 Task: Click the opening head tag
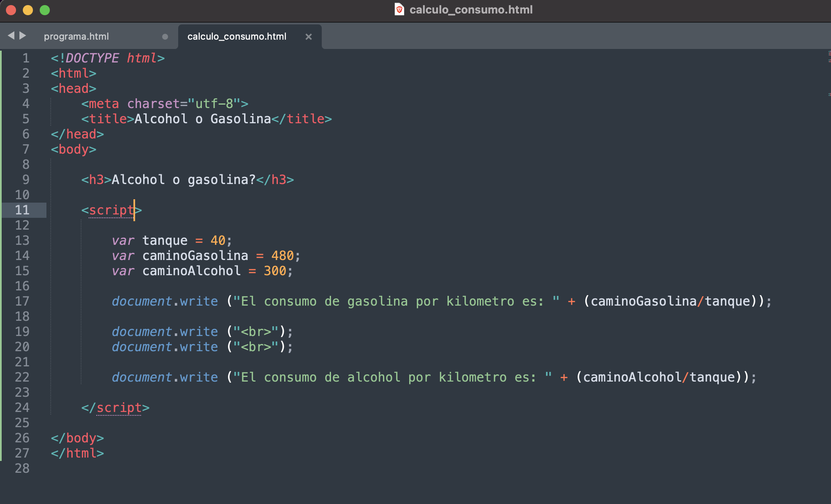73,88
